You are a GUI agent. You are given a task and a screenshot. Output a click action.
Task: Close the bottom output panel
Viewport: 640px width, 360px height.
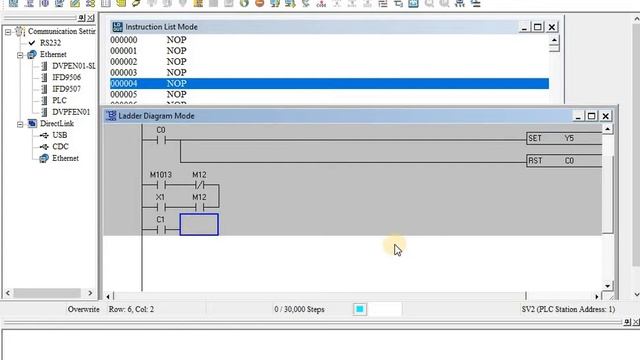[636, 322]
